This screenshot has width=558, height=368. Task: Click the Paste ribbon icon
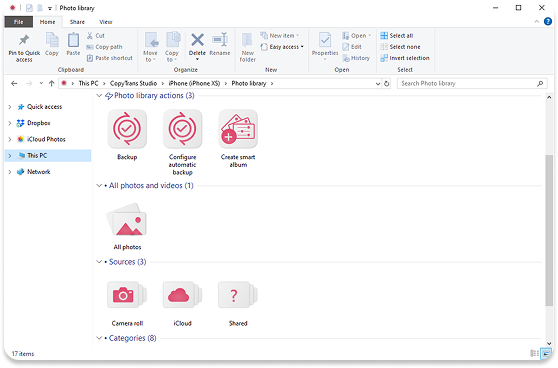[x=73, y=44]
